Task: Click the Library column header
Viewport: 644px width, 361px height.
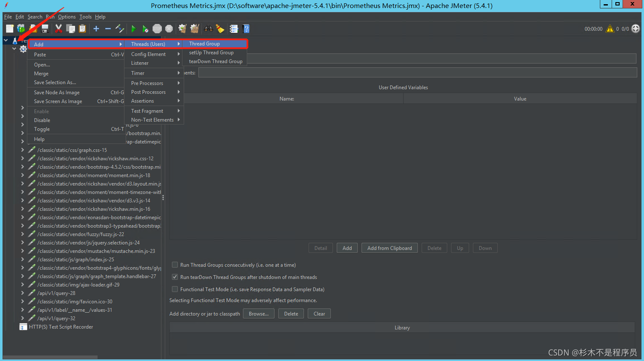Action: pyautogui.click(x=402, y=328)
